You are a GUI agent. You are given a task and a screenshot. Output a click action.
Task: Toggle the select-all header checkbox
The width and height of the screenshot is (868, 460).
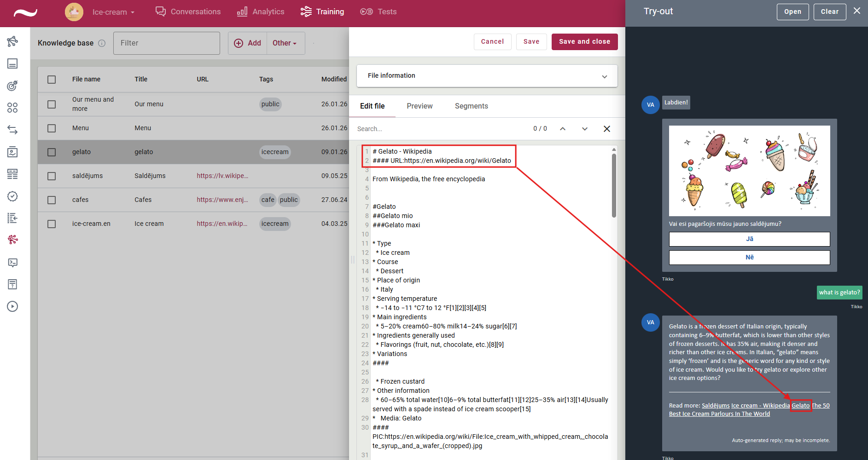52,80
